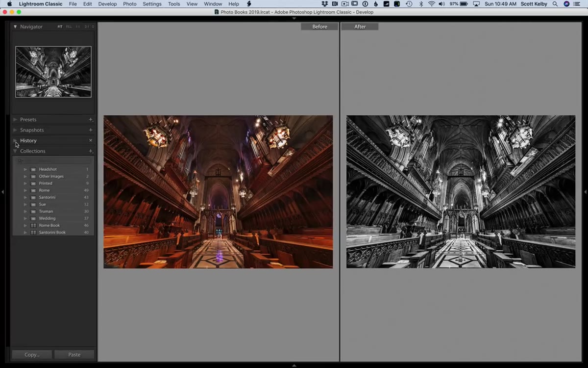This screenshot has height=368, width=588.
Task: Set navigator zoom to FILL
Action: click(x=69, y=26)
